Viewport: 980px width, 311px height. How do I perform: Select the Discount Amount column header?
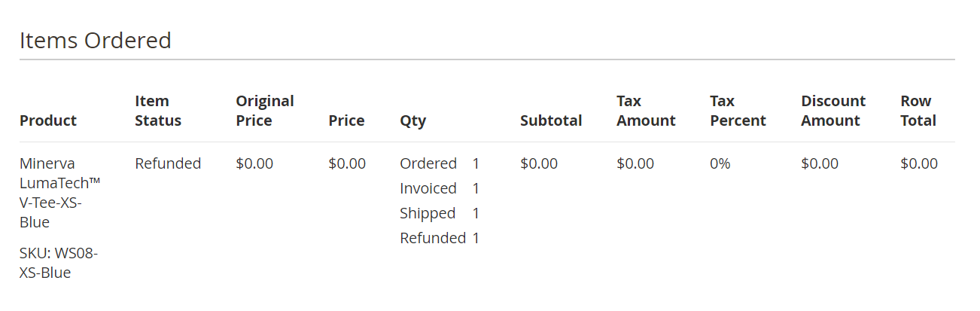(833, 111)
